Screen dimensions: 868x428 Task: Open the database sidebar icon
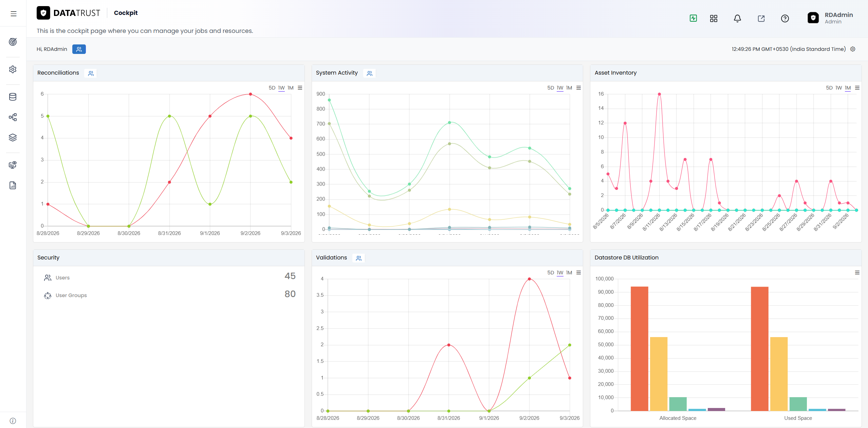coord(13,97)
